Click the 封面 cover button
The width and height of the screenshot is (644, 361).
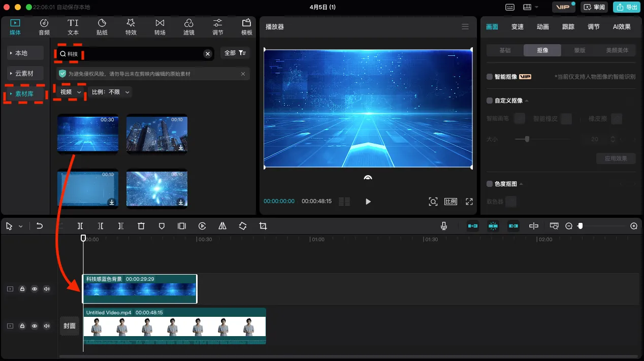[70, 326]
